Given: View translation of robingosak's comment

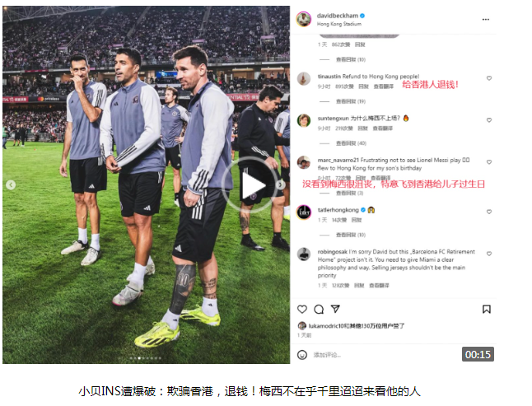Looking at the screenshot, I should pos(379,286).
